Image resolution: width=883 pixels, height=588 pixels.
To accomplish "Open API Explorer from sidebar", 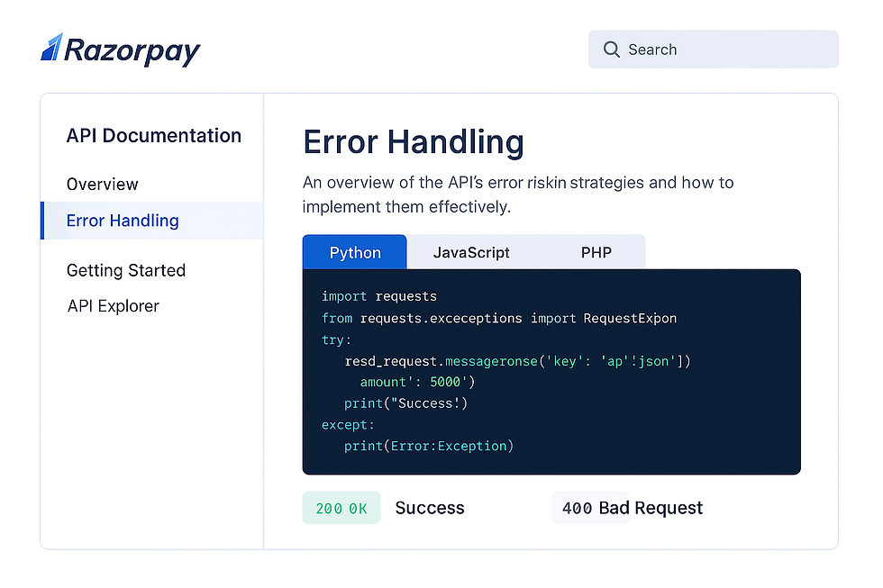I will (x=114, y=306).
